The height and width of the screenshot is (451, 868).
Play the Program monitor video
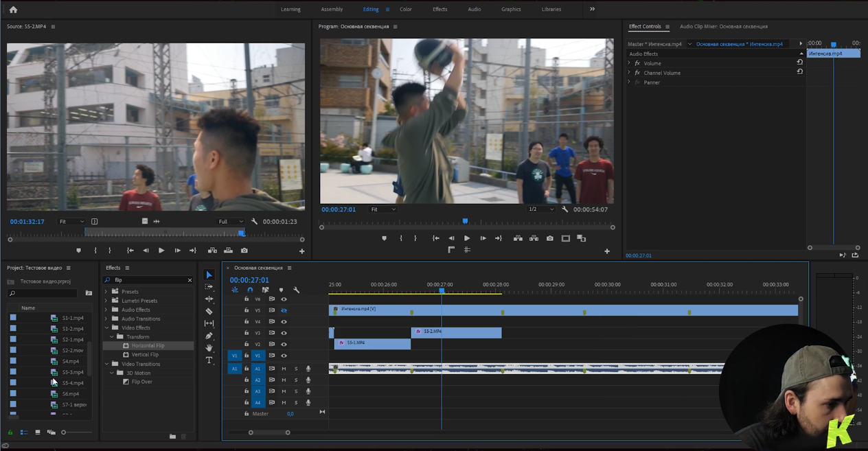click(x=467, y=238)
